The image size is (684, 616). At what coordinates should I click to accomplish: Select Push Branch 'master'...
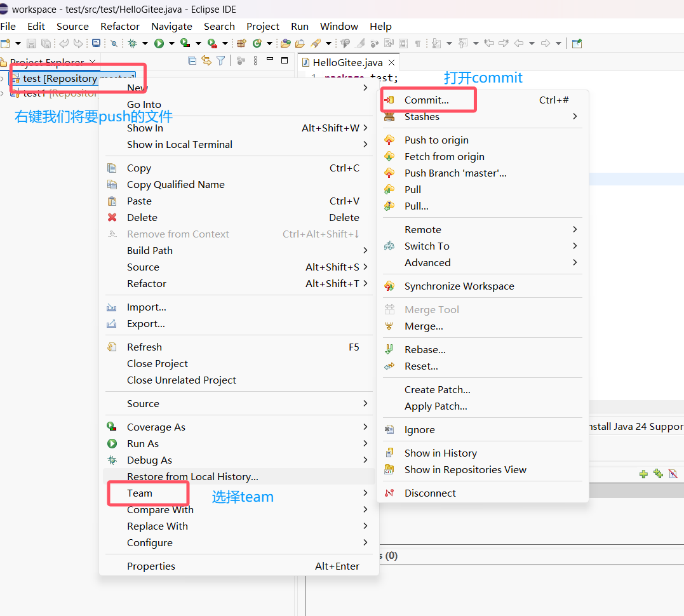tap(483, 173)
